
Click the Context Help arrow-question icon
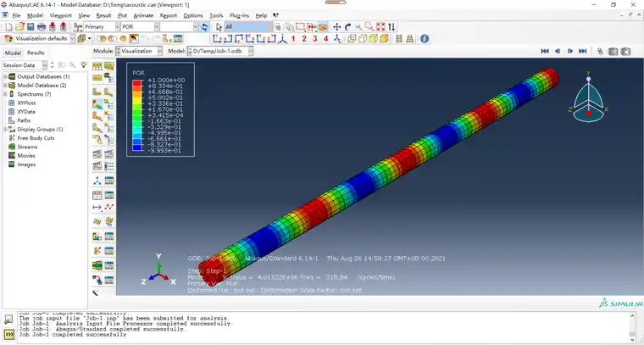point(276,15)
